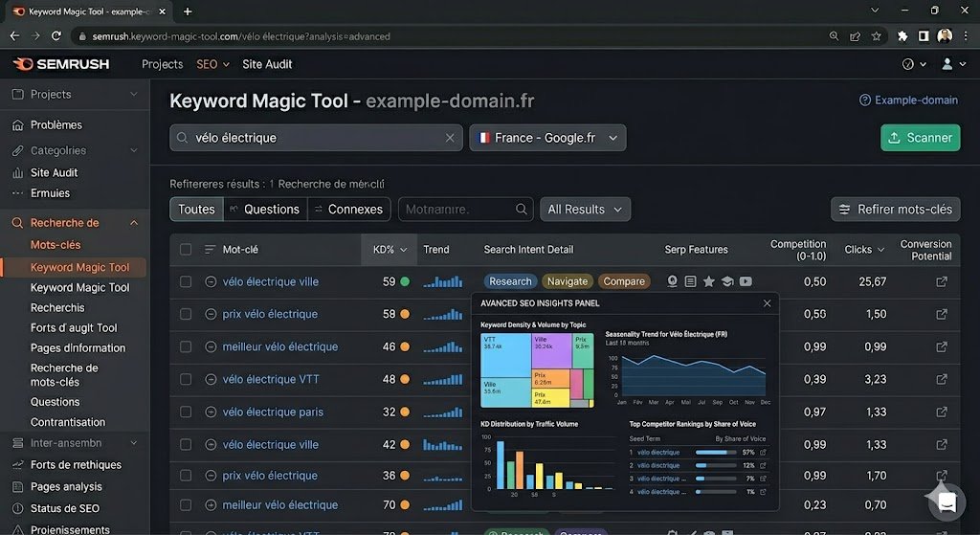Click the Problèmes home icon in sidebar
This screenshot has width=980, height=535.
pos(17,125)
